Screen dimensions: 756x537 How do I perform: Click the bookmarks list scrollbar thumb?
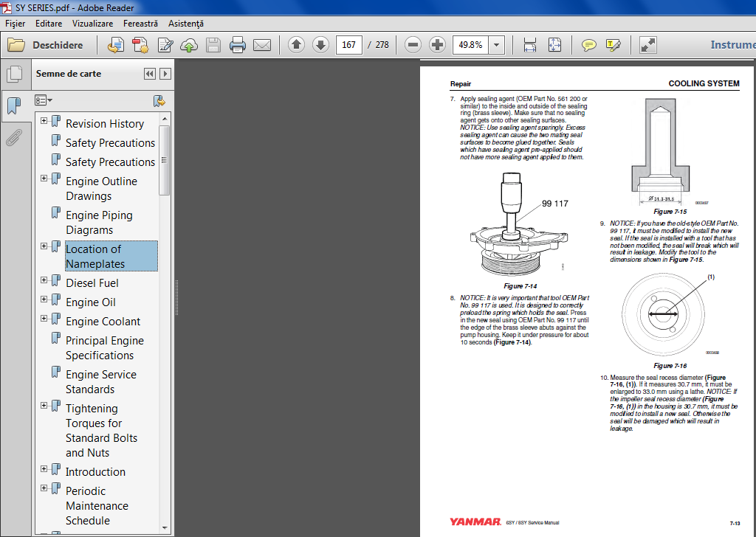165,160
